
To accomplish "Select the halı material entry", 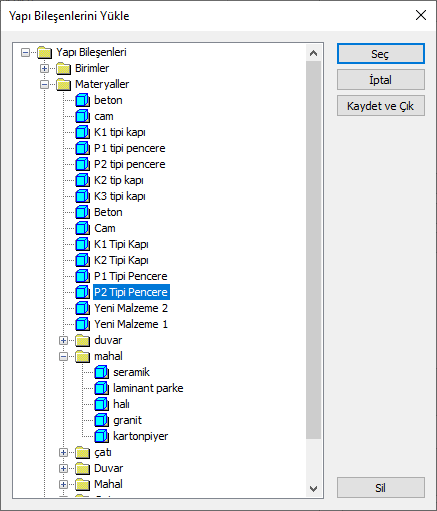I will (121, 404).
